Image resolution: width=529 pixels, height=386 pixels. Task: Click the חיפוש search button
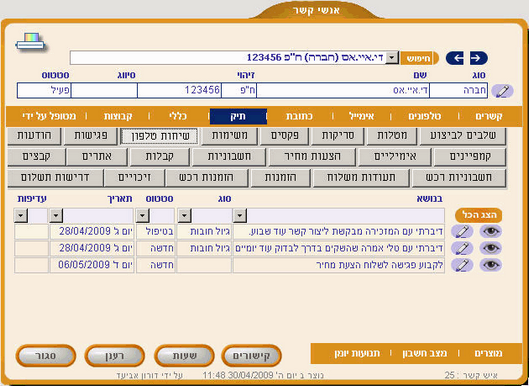click(418, 58)
